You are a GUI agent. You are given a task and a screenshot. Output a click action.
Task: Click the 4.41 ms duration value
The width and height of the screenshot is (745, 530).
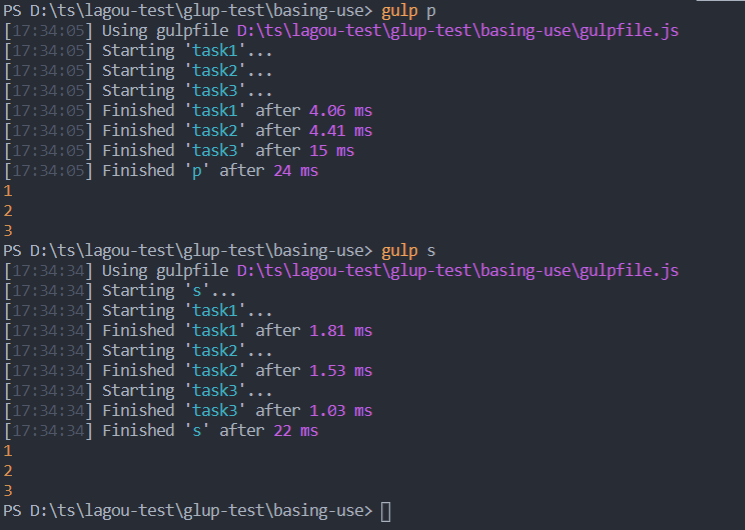pyautogui.click(x=341, y=131)
